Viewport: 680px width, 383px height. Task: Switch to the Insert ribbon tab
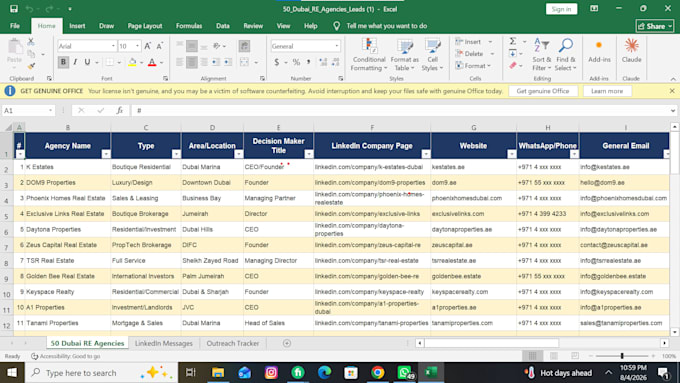click(x=77, y=26)
